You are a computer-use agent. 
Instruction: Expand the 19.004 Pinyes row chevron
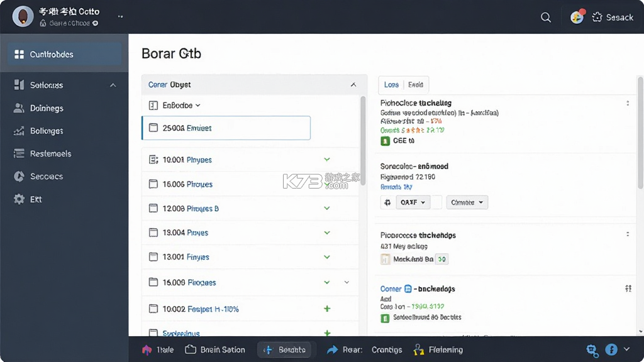pos(327,233)
